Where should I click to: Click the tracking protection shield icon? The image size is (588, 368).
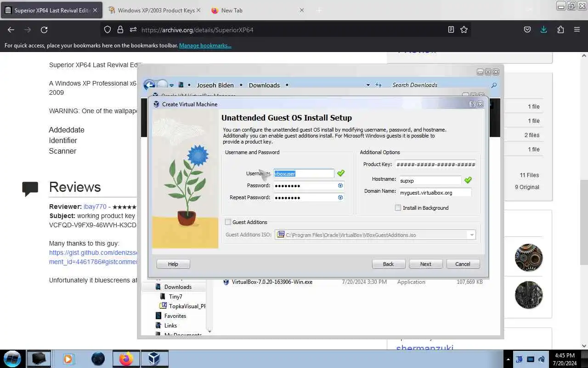tap(107, 29)
